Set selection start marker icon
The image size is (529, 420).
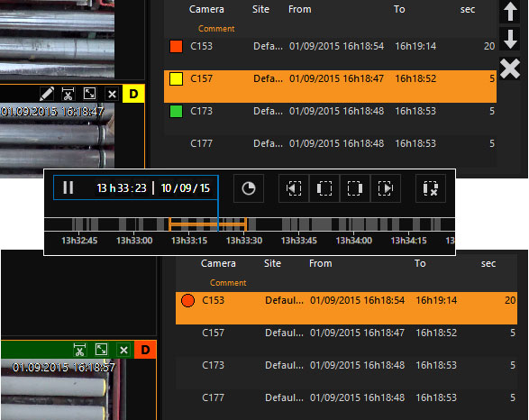[x=324, y=188]
